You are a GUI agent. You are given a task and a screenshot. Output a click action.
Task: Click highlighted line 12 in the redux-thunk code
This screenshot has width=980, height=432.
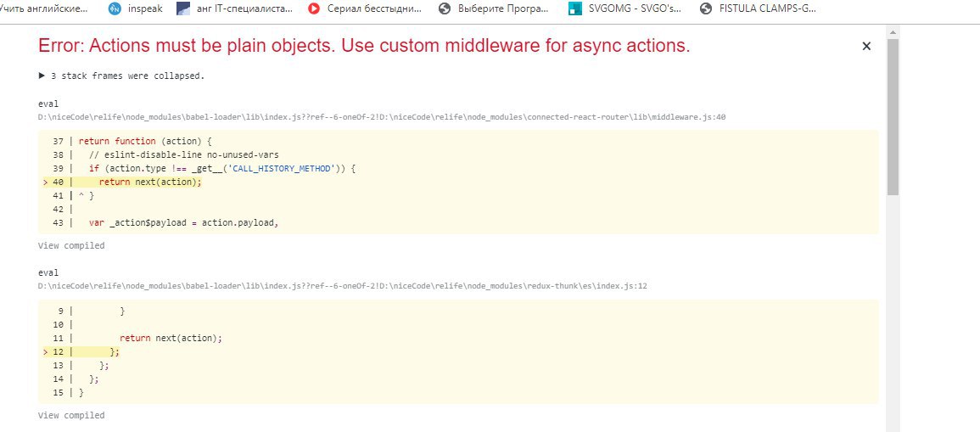pos(115,351)
